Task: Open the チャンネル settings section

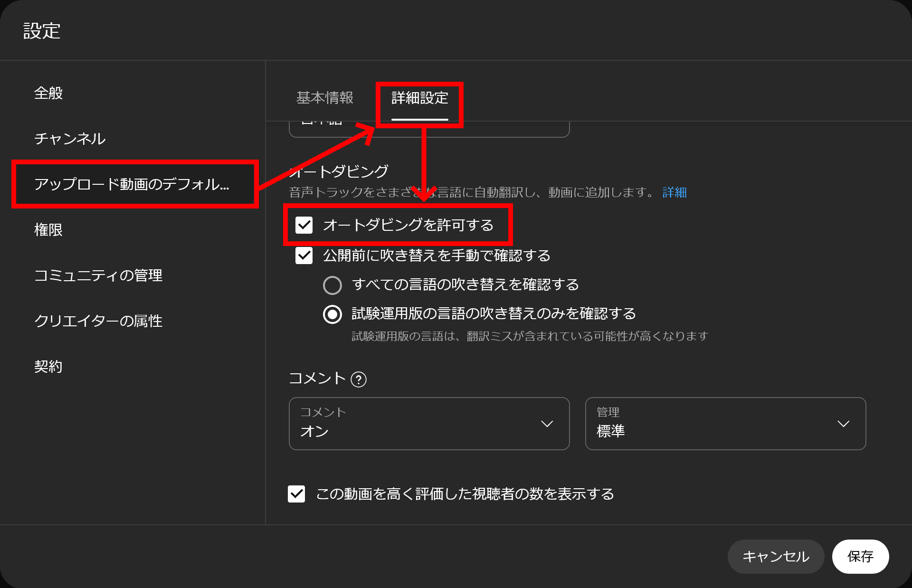Action: tap(70, 139)
